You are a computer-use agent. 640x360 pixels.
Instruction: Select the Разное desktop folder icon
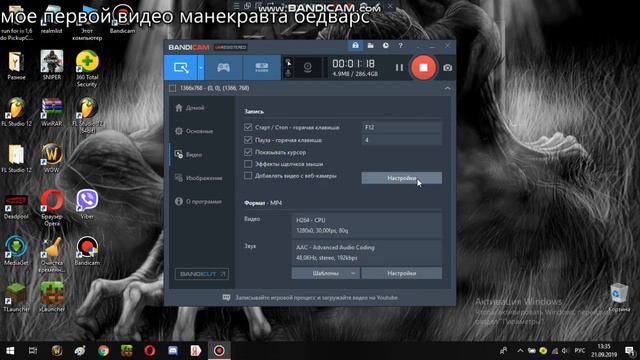16,65
